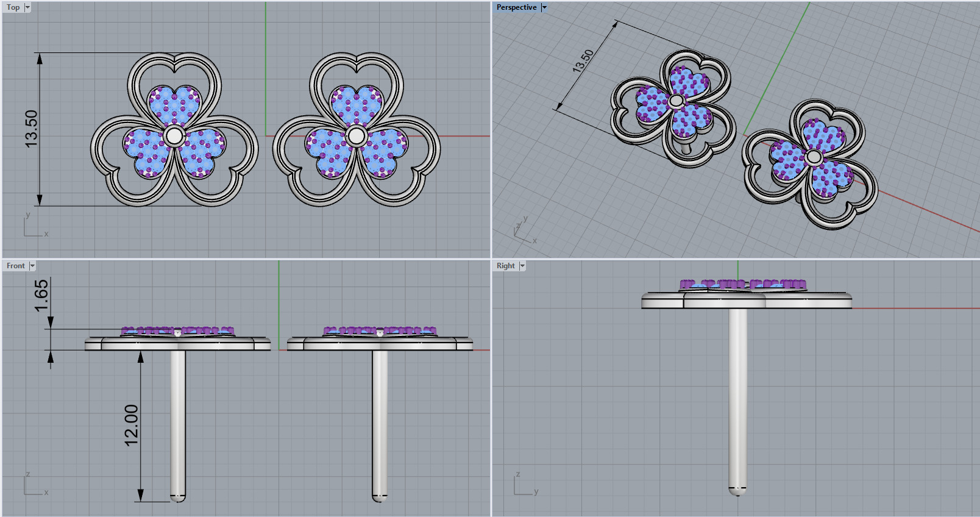This screenshot has height=517, width=980.
Task: Open the Right viewport dropdown arrow
Action: pos(522,266)
